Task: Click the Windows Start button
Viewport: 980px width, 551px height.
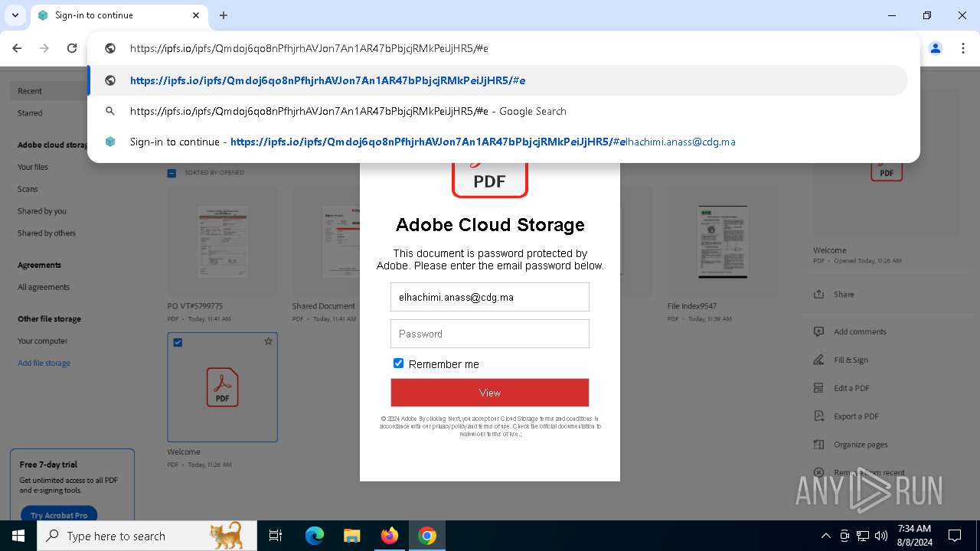Action: point(18,536)
